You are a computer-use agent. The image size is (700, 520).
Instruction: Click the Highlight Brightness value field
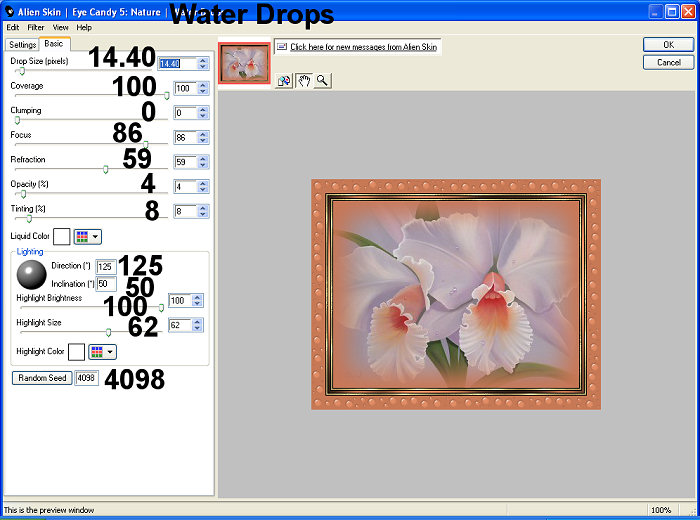pos(179,300)
